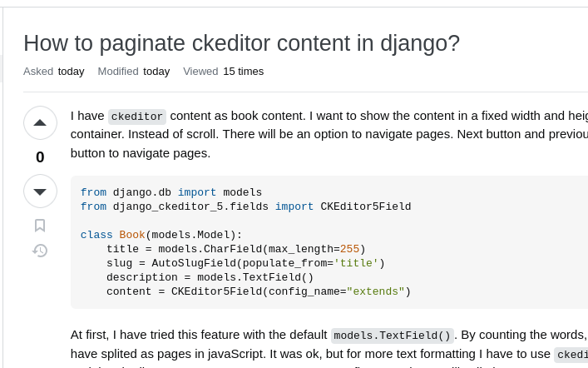Upvote the ckeditor pagination question
The image size is (588, 368).
click(x=40, y=122)
